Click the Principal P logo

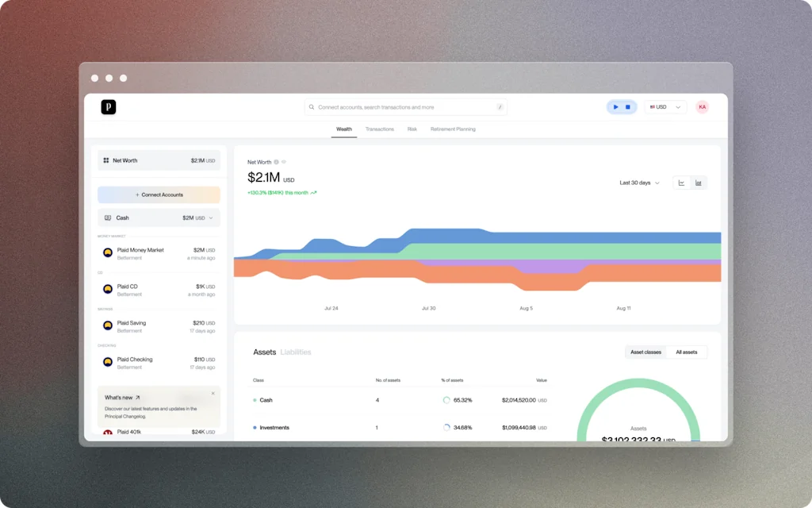[108, 107]
